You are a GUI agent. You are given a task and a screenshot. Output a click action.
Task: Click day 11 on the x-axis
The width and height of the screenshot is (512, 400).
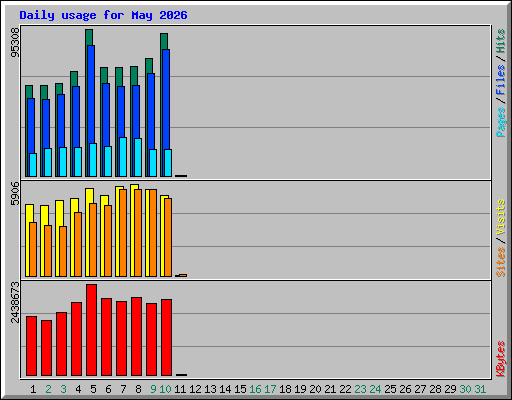[x=180, y=389]
